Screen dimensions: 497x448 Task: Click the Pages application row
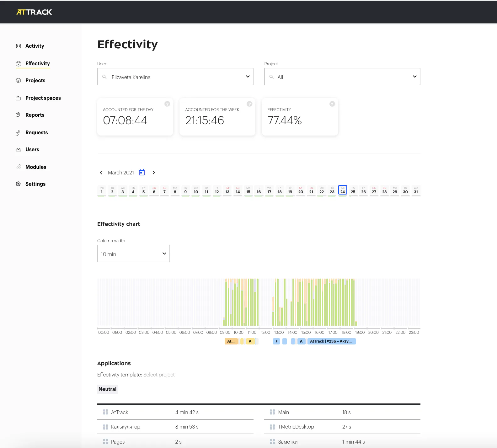coord(175,441)
